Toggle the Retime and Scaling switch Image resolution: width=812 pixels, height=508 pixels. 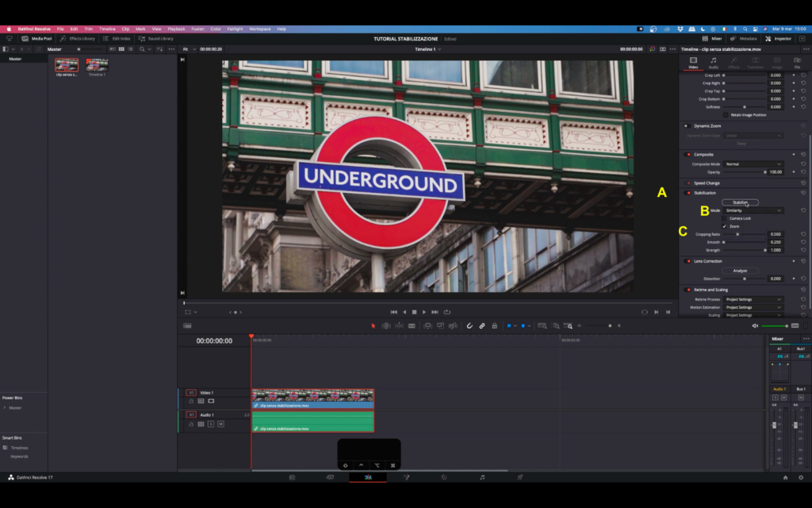[x=688, y=290]
